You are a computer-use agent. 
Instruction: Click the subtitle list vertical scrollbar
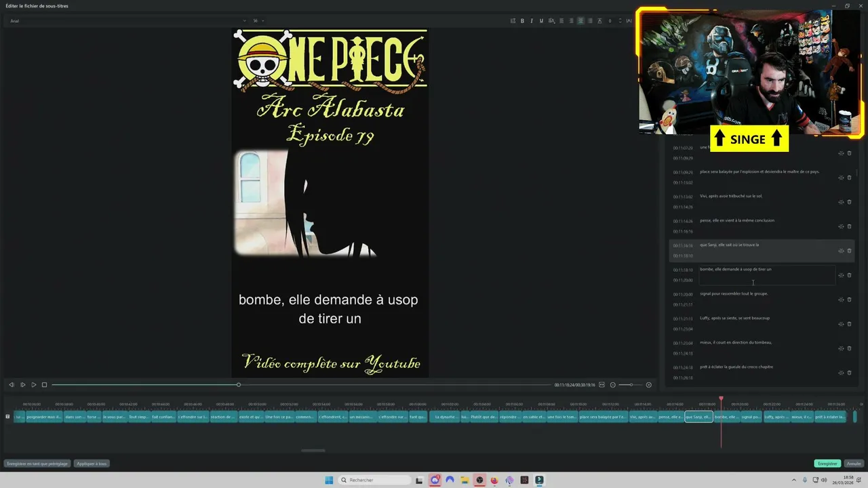pyautogui.click(x=858, y=174)
